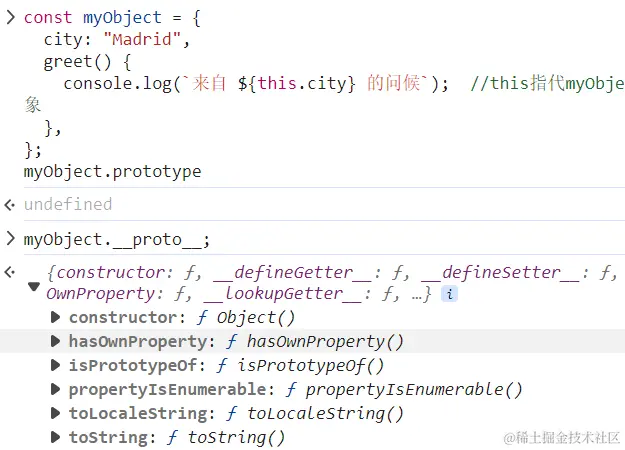Click the return arrow before the object output

(x=10, y=272)
